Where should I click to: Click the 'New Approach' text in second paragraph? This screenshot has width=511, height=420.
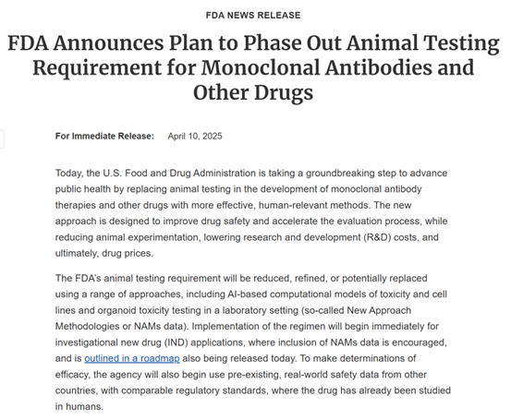379,310
